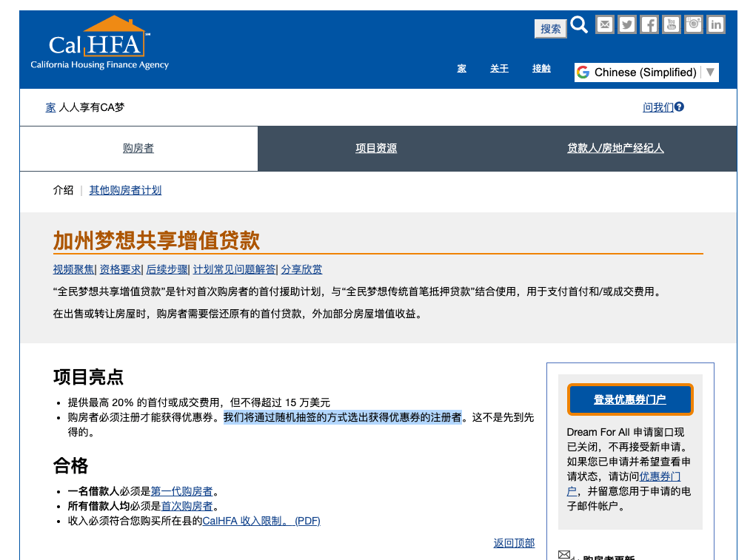Open the email envelope icon in header
Screen dimensions: 753x560
pyautogui.click(x=605, y=24)
